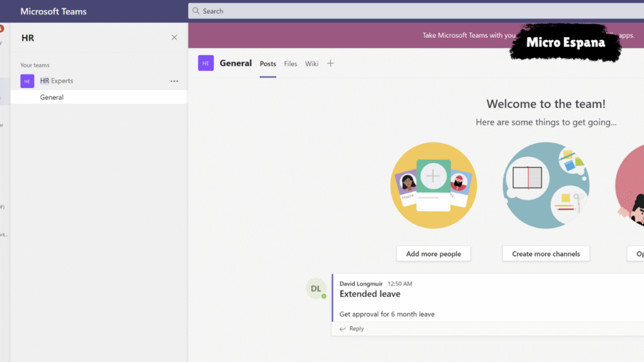Click the magnifier icon in the search bar
This screenshot has height=362, width=644.
(196, 11)
